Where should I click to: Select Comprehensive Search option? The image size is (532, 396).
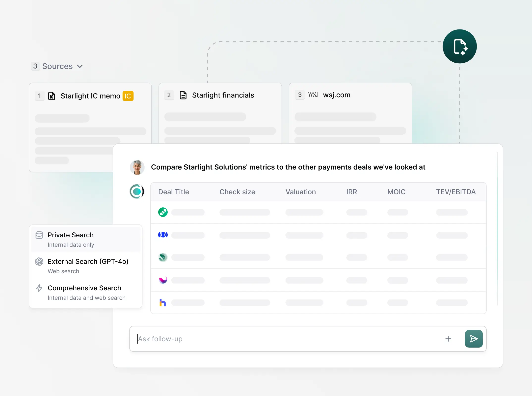(86, 293)
